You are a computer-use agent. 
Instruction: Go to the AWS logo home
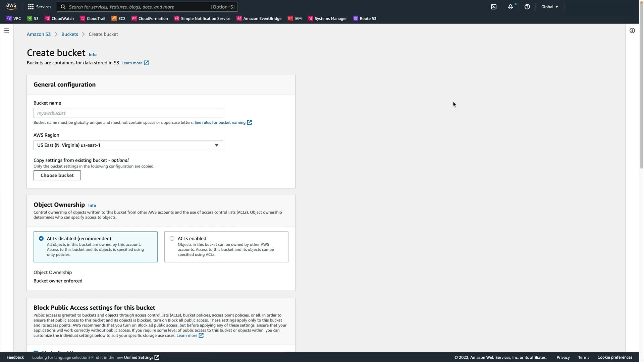11,7
